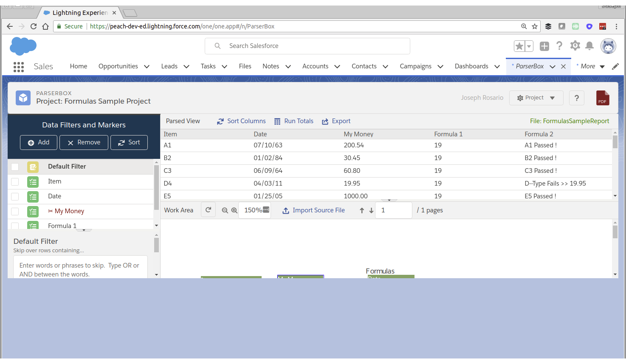Switch to the Accounts tab
The image size is (626, 364).
click(x=315, y=66)
